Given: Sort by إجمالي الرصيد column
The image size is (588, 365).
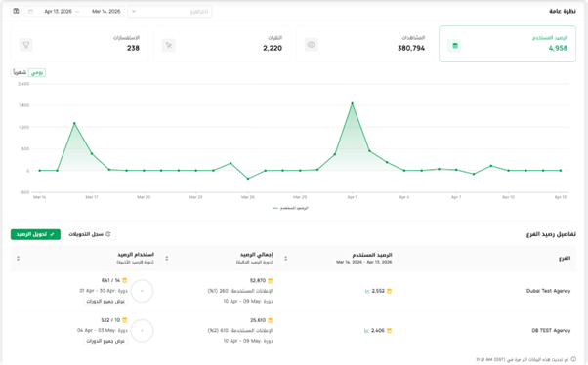Looking at the screenshot, I should point(167,258).
